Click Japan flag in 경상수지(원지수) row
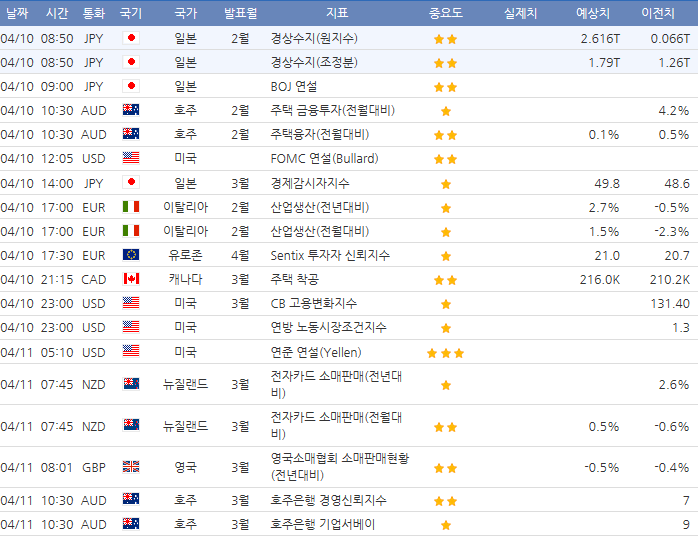The height and width of the screenshot is (537, 698). [131, 38]
